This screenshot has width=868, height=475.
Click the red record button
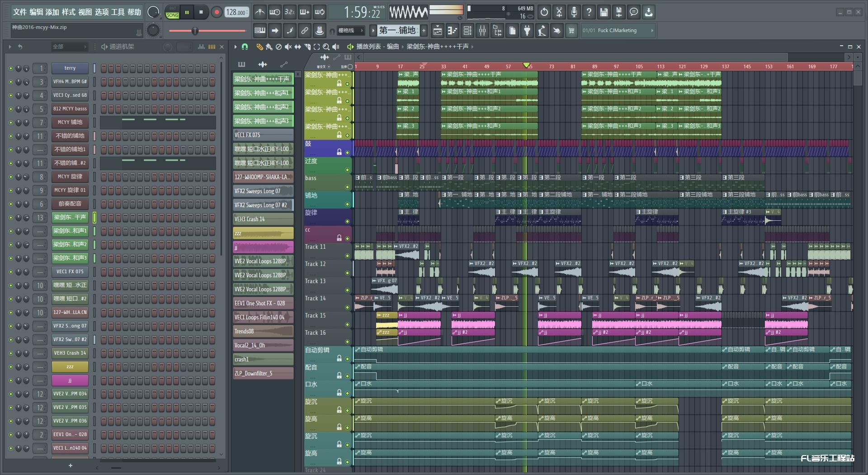217,12
